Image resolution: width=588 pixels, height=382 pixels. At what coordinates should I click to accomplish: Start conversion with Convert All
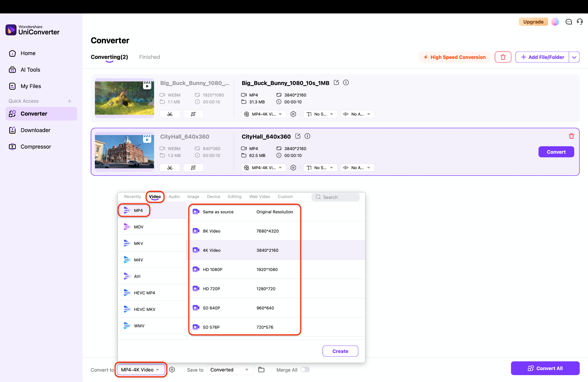545,368
